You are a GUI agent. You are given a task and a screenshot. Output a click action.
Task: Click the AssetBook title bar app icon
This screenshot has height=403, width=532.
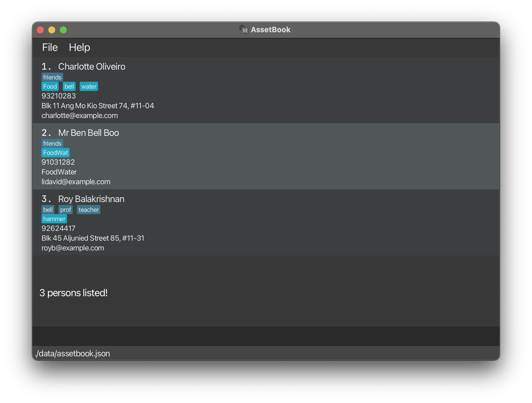244,29
